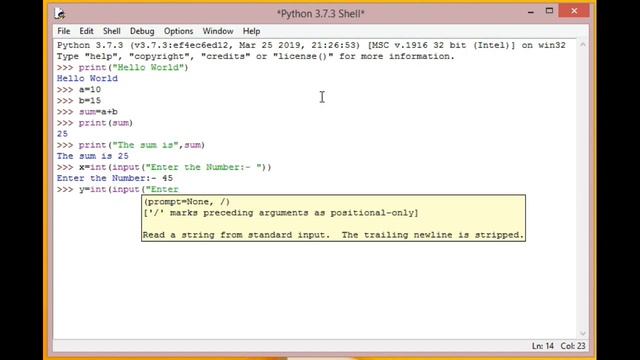Open the Window menu

pos(218,31)
